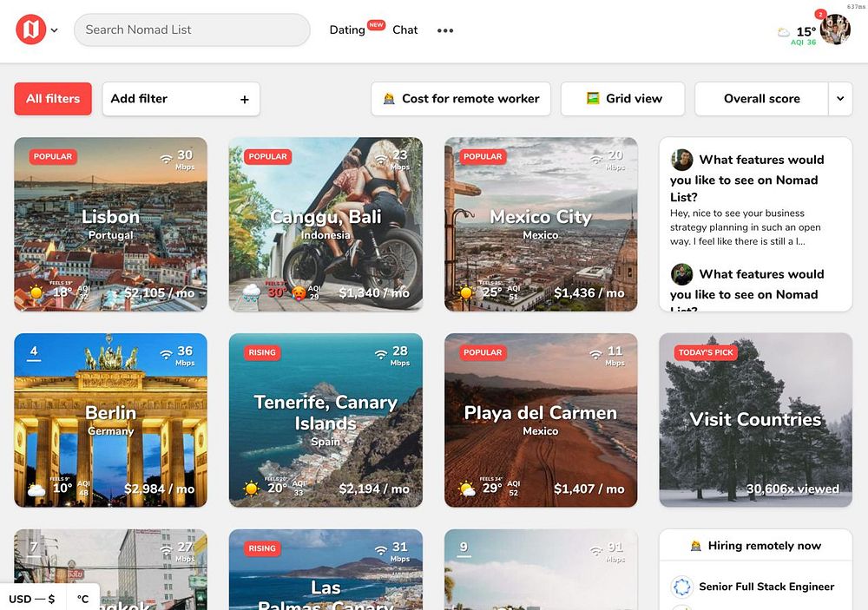Image resolution: width=868 pixels, height=610 pixels.
Task: Click the Hiring remotely now heading
Action: coord(756,546)
